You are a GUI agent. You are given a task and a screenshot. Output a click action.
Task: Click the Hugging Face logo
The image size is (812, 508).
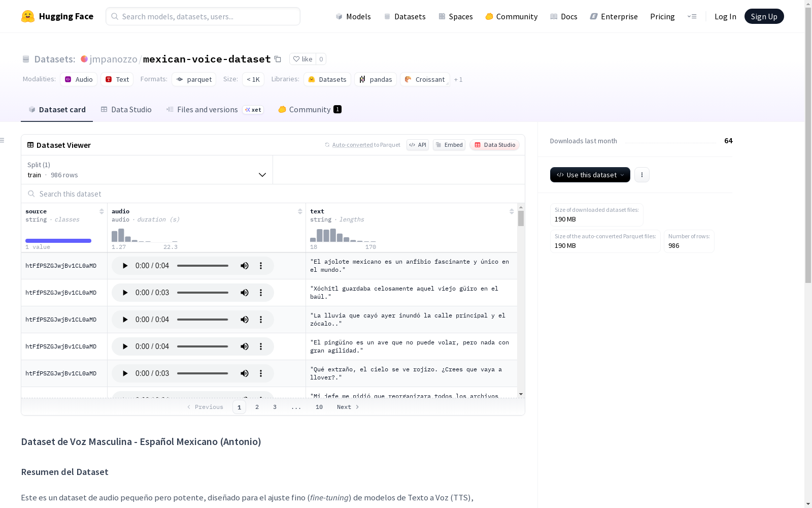(57, 16)
